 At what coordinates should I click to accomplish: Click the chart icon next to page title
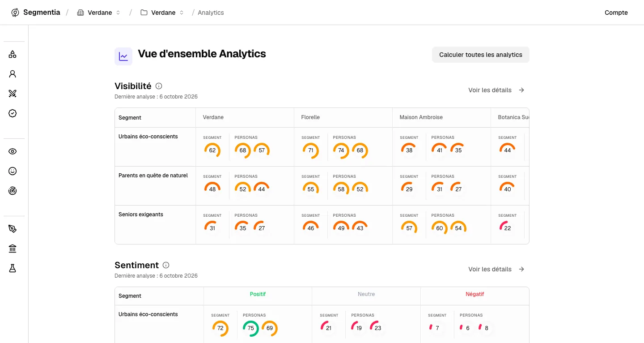pos(123,56)
